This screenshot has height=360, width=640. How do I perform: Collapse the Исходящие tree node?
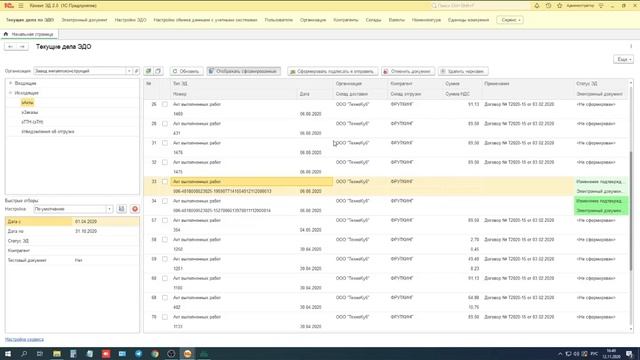(x=10, y=93)
